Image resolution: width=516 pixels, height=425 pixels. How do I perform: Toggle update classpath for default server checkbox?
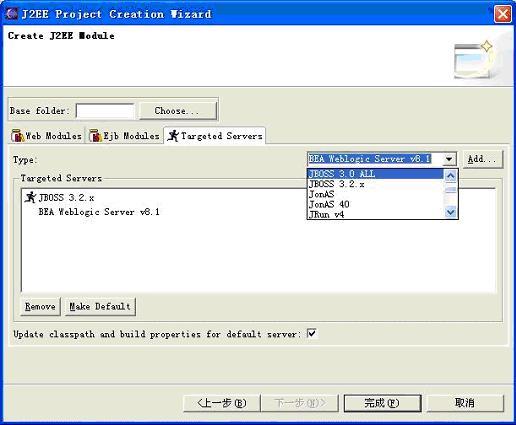tap(312, 333)
